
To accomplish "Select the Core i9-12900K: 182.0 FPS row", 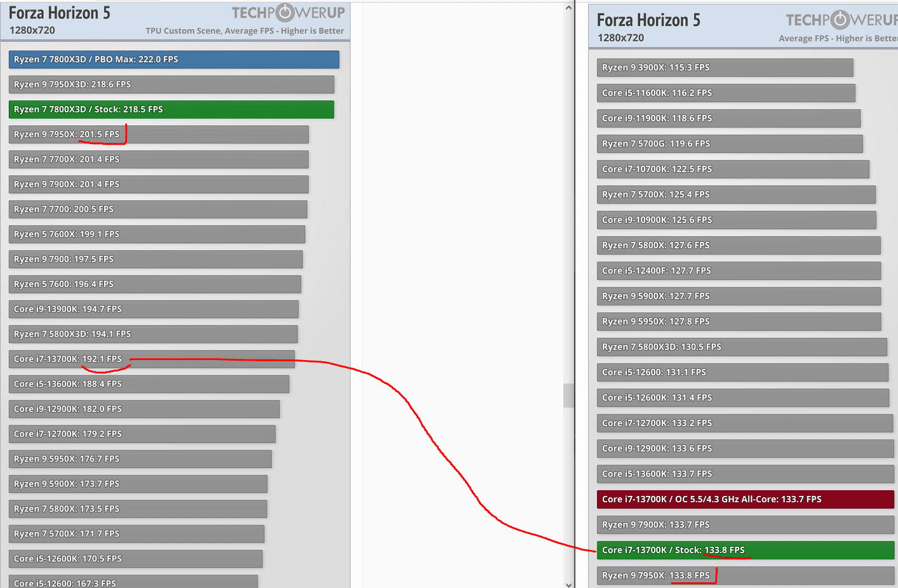I will (x=144, y=409).
